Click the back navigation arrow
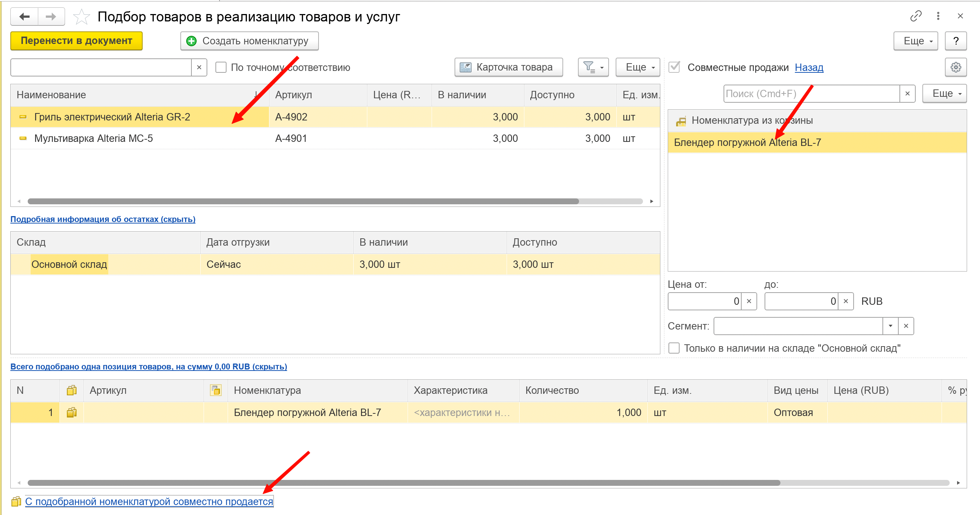 (24, 17)
